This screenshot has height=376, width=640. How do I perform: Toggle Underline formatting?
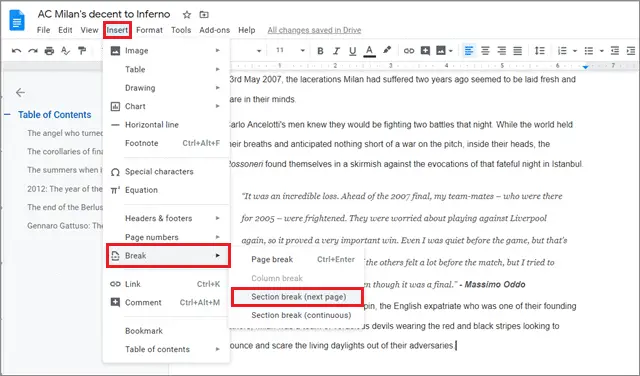[x=353, y=51]
